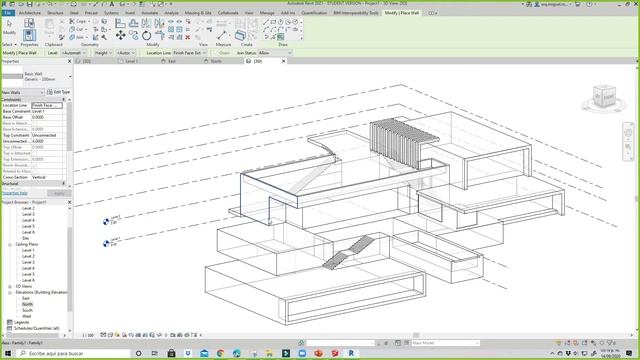Toggle the Properties palette ribbon icon
This screenshot has height=360, width=640.
coord(29,36)
